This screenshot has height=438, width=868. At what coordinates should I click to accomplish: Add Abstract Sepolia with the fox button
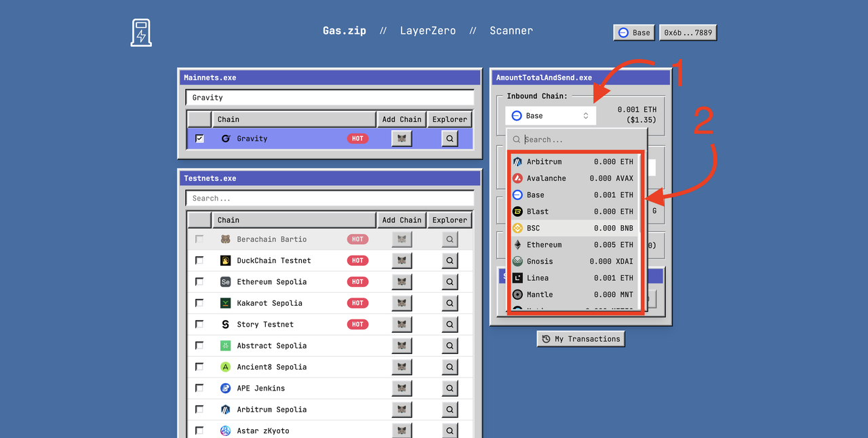(x=402, y=346)
